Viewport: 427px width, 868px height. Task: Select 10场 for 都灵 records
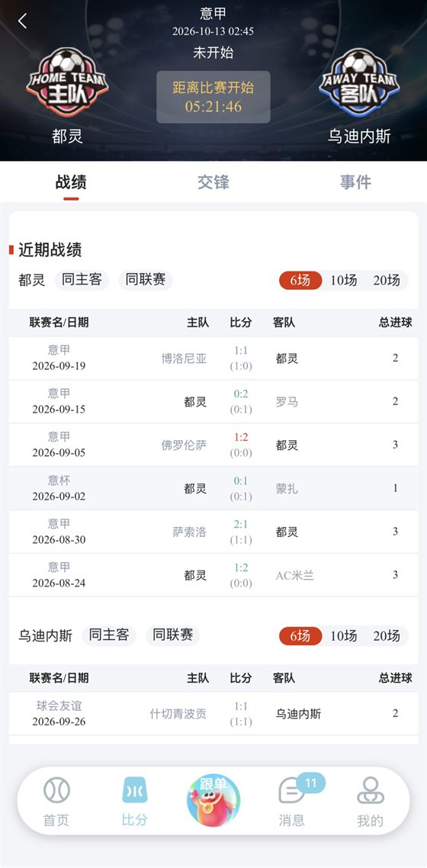(x=343, y=280)
